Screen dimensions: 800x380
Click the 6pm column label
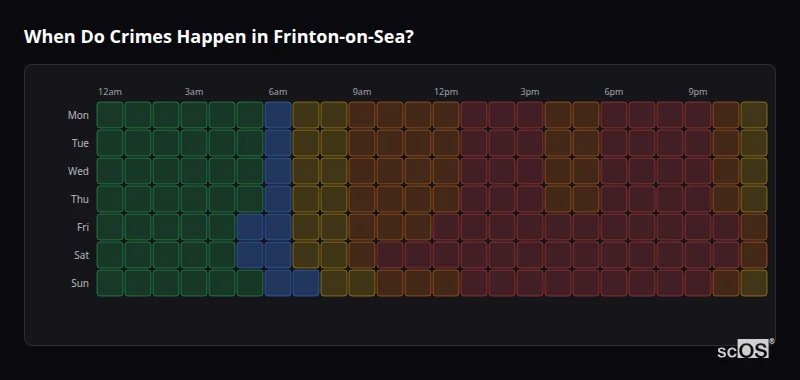click(x=614, y=92)
